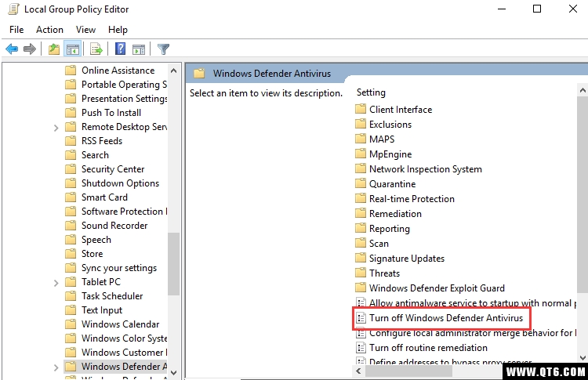
Task: Select Configure local administrator merge behavior policy
Action: pos(466,333)
